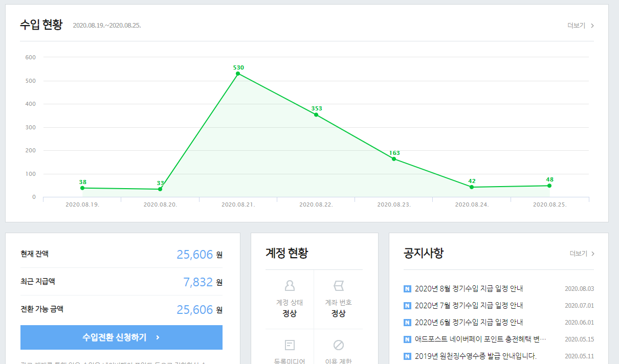Open notice 애드포스트 네이버페이 포인트 충전혜택
The width and height of the screenshot is (619, 364).
click(480, 339)
